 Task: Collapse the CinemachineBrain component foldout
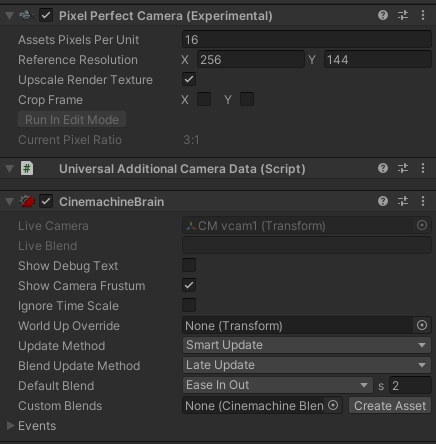(10, 202)
